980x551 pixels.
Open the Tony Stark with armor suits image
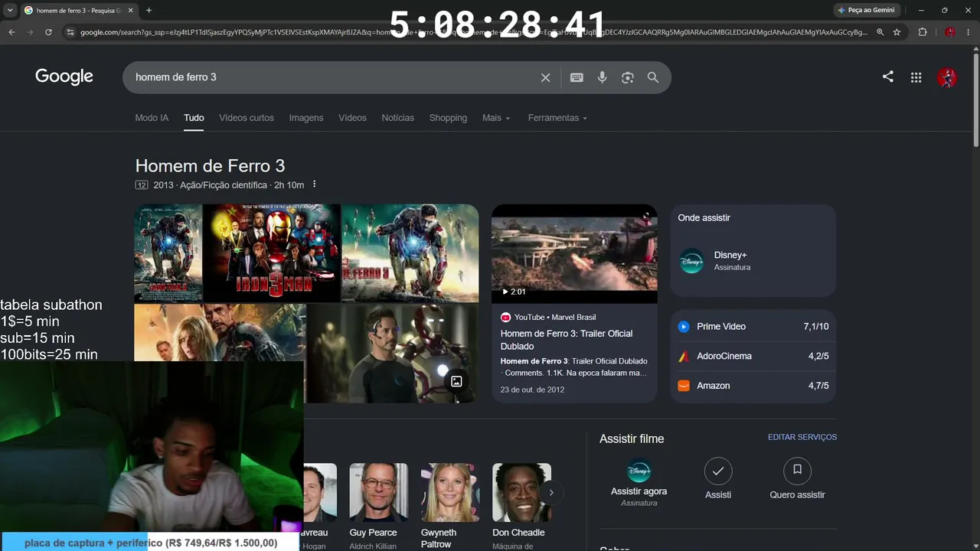(392, 353)
